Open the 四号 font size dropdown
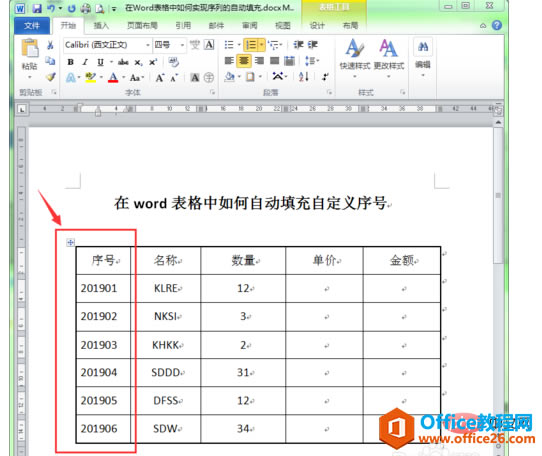 click(x=182, y=45)
